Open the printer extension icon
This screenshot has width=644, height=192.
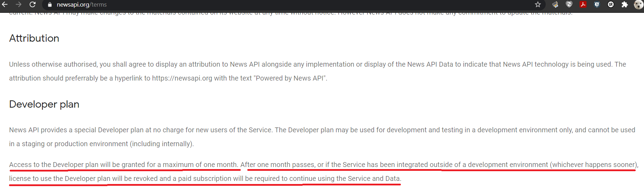click(x=555, y=5)
